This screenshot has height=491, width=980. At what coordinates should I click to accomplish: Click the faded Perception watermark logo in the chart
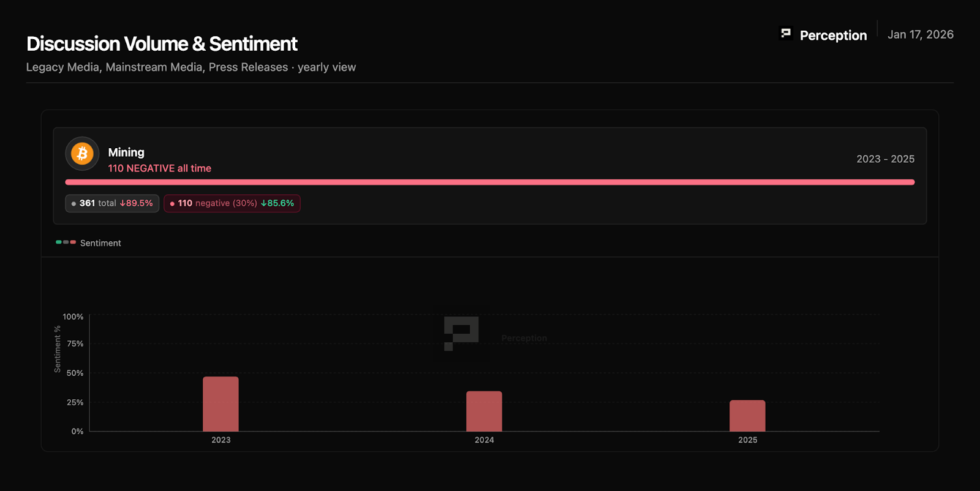[x=461, y=333]
